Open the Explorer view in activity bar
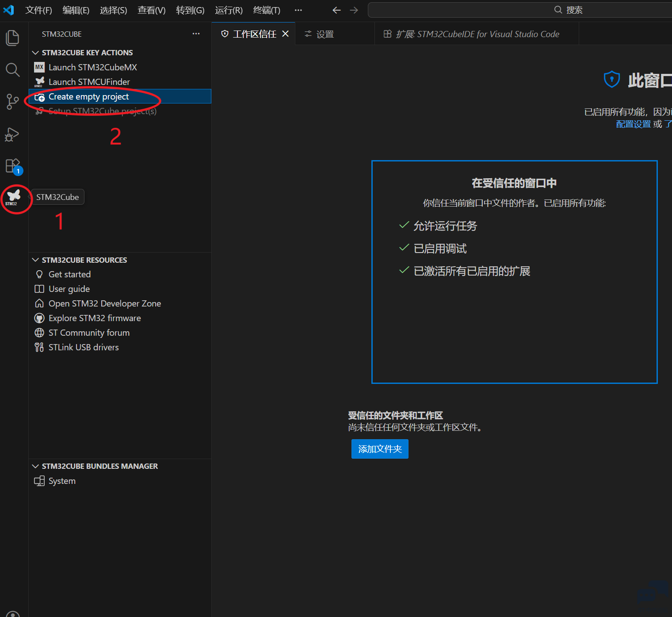This screenshot has height=617, width=672. pyautogui.click(x=13, y=38)
